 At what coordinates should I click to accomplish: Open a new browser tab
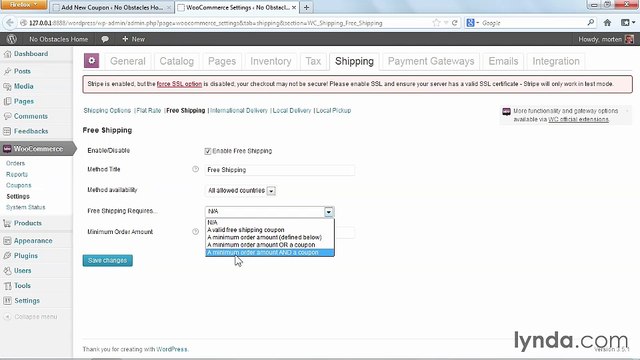coord(307,7)
